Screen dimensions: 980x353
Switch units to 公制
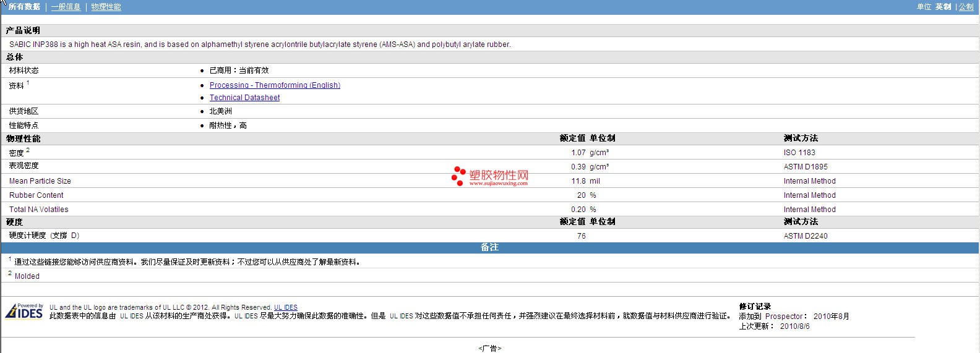966,7
